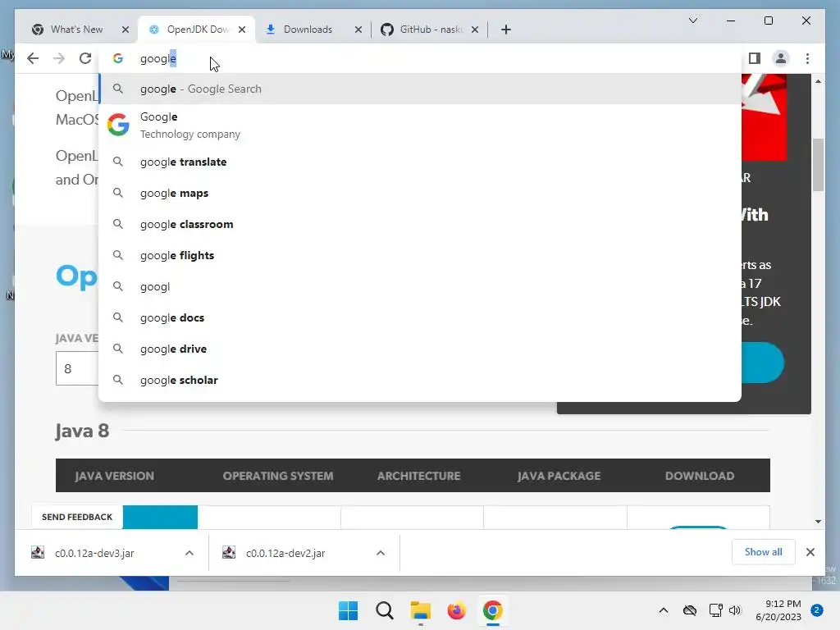This screenshot has height=630, width=840.
Task: Open notification badge showing 2
Action: click(x=817, y=610)
